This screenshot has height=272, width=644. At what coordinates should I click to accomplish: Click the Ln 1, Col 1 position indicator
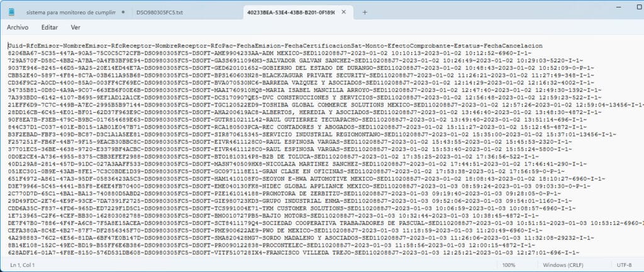23,265
